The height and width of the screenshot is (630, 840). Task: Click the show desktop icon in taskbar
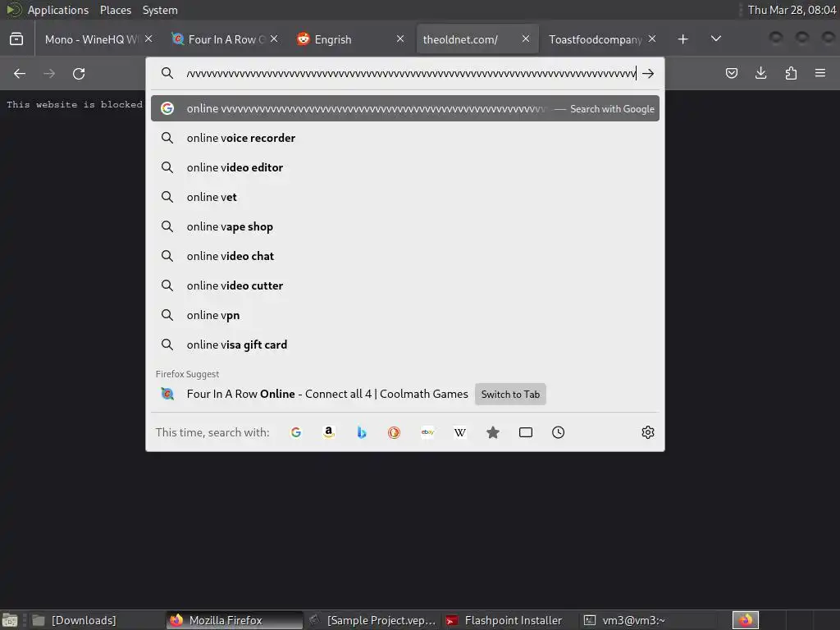point(10,620)
